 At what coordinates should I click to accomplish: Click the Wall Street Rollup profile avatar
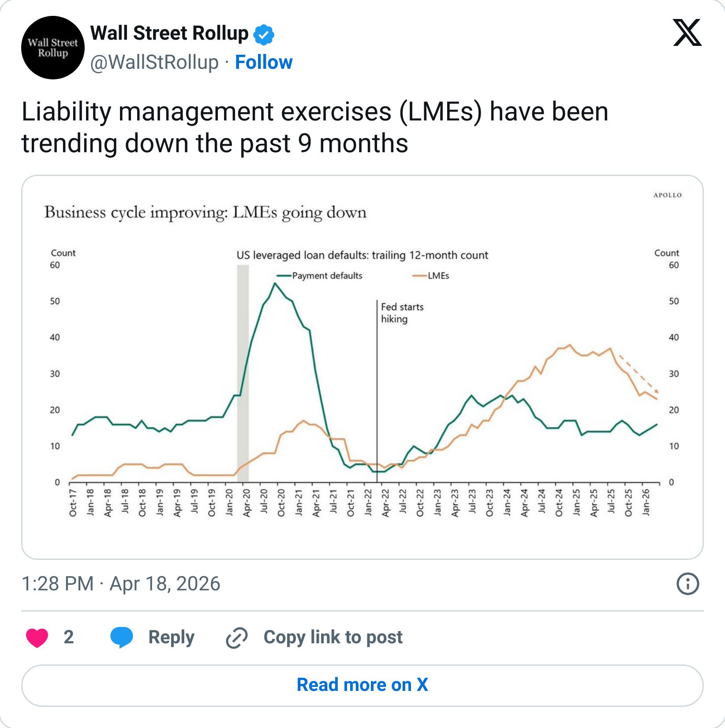[x=52, y=47]
